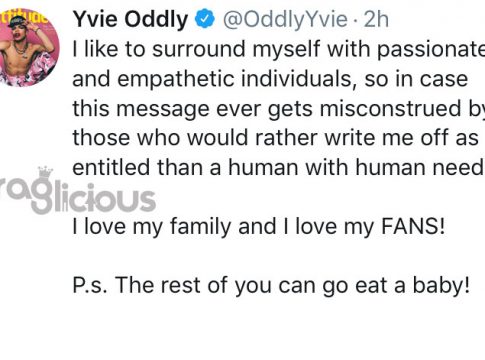Click the line starting 'this message ever gets'

[279, 109]
